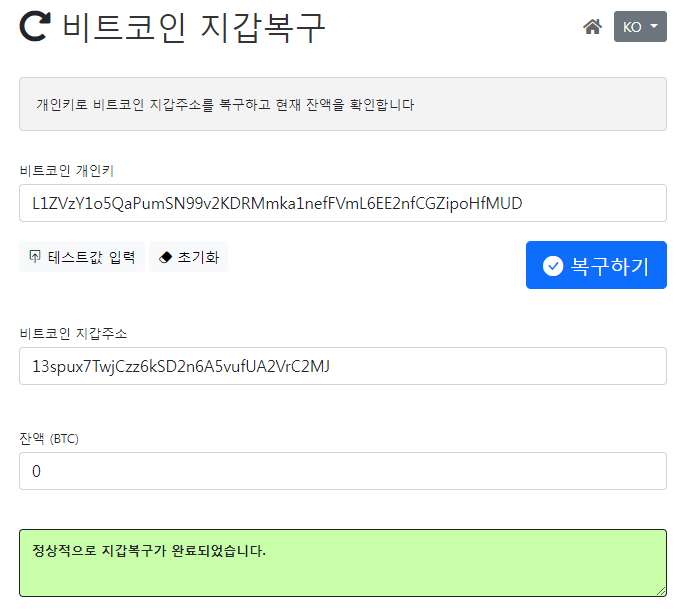Click the 초기화 reset button
680x611 pixels.
tap(189, 257)
